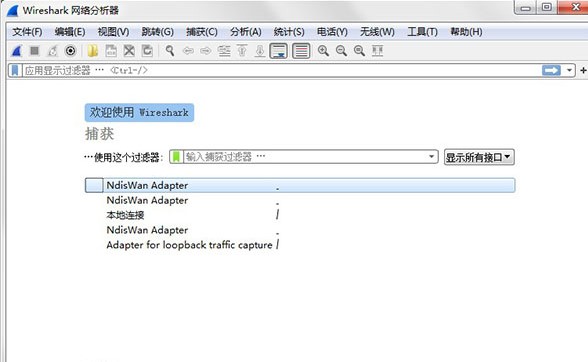The width and height of the screenshot is (588, 362).
Task: Restart the current capture
Action: [x=52, y=51]
